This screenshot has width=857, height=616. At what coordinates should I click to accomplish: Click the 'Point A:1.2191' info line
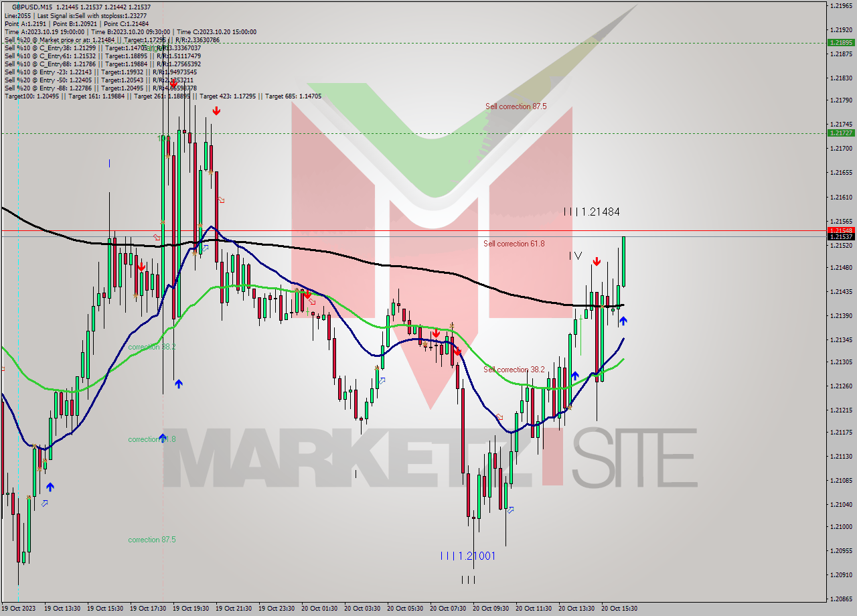pyautogui.click(x=76, y=23)
